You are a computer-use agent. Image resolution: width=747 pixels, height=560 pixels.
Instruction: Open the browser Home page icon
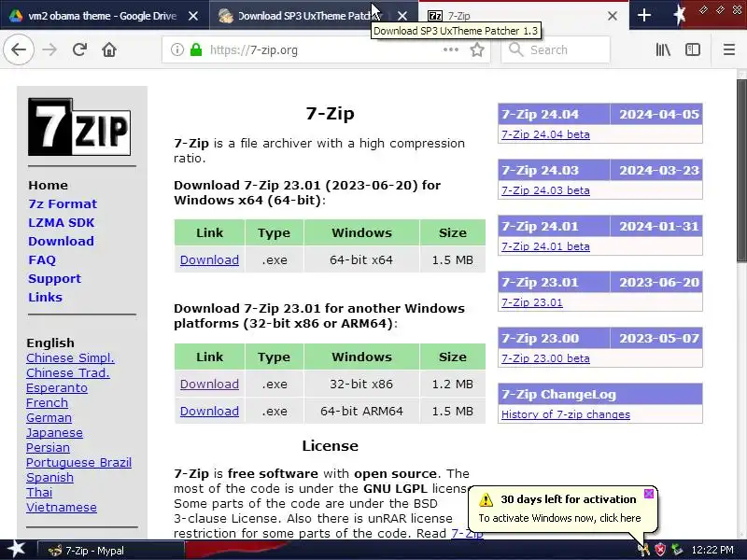(109, 49)
